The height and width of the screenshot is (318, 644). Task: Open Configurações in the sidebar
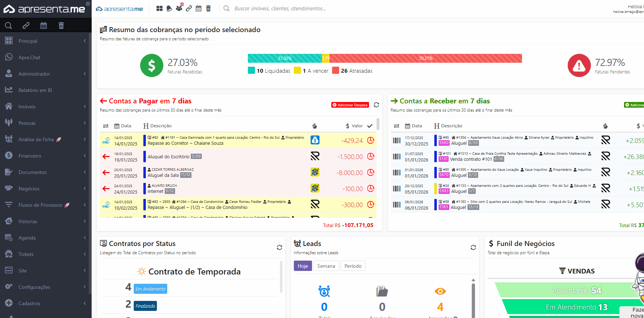46,287
